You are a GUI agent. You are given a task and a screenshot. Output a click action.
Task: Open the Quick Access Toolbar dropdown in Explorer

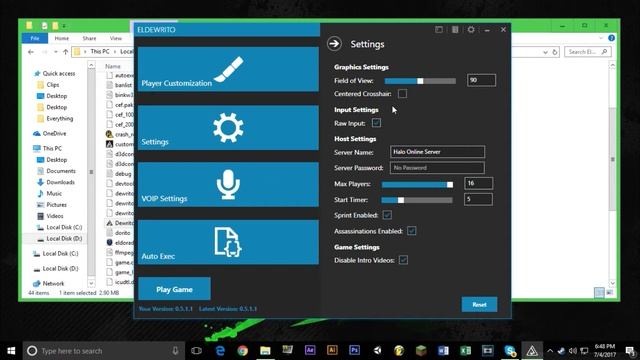pos(64,26)
